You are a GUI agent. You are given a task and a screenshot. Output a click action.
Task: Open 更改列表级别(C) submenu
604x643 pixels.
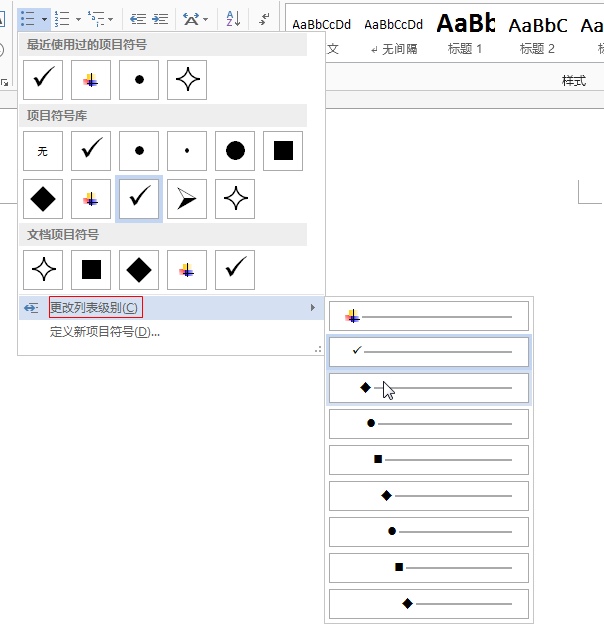coord(171,308)
